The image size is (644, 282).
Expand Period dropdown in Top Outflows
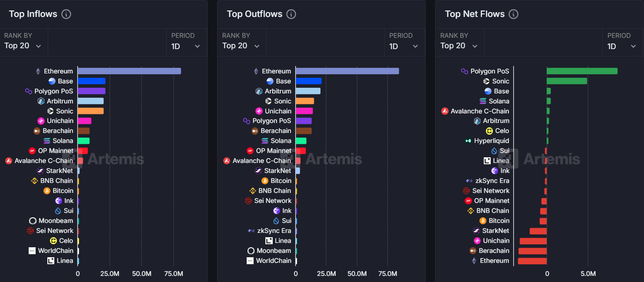point(404,41)
